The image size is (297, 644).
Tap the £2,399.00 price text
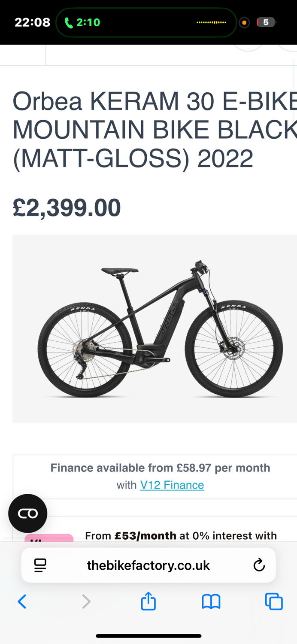pos(67,207)
